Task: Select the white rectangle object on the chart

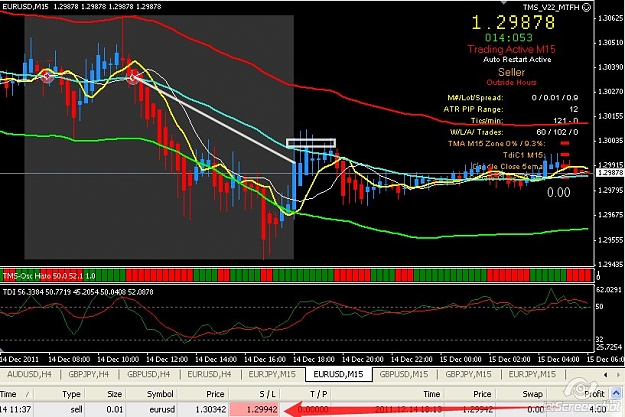Action: point(311,143)
